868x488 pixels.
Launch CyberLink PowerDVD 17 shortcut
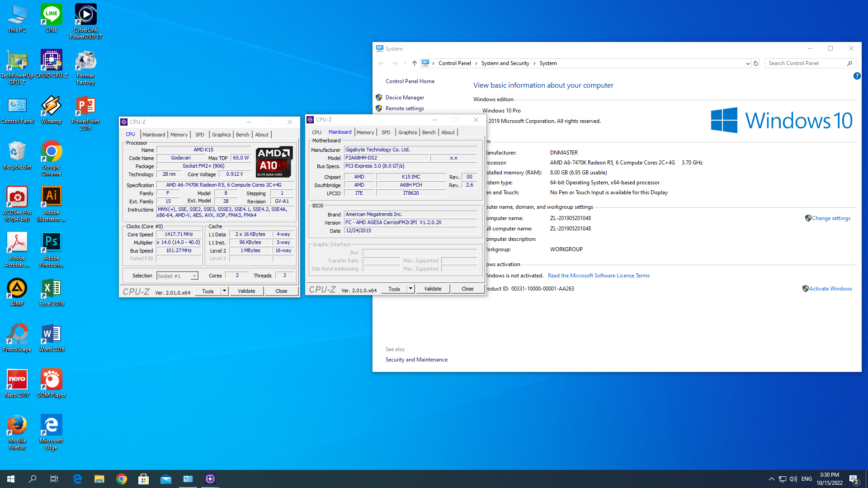click(x=85, y=21)
